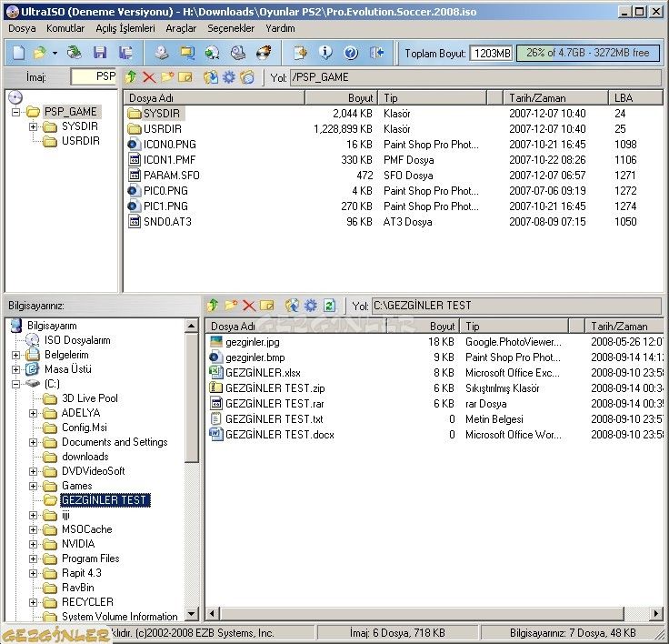
Task: Click folder-with-window icon after image gear
Action: tap(247, 77)
